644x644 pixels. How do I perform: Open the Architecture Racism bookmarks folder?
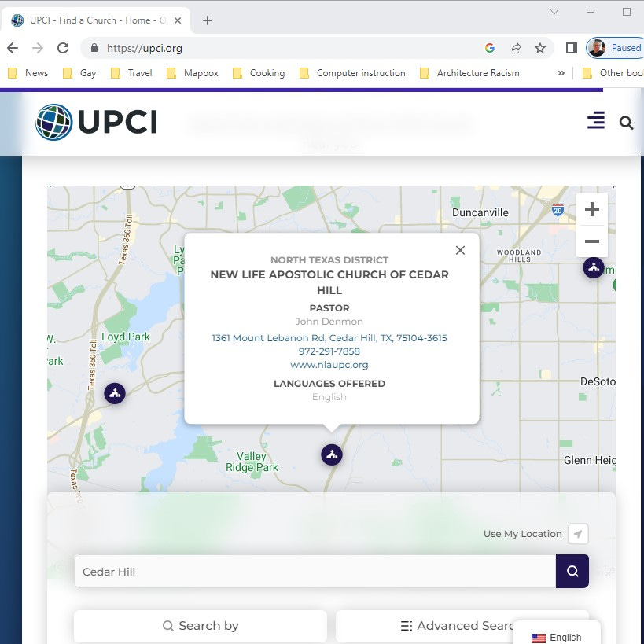click(x=469, y=73)
